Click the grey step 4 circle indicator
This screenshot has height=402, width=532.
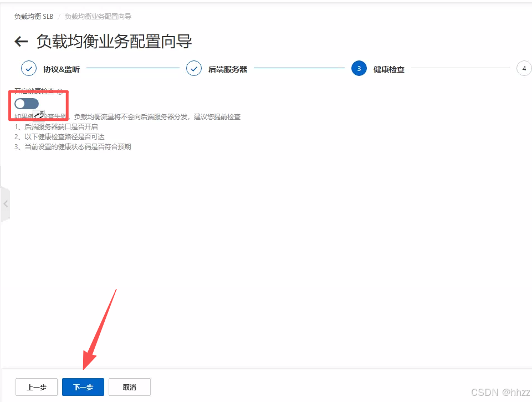(x=524, y=68)
